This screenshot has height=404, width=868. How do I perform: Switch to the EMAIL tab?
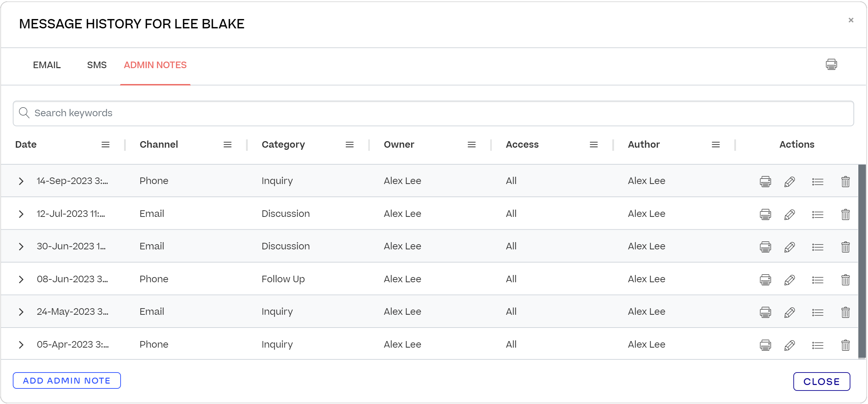click(x=46, y=65)
